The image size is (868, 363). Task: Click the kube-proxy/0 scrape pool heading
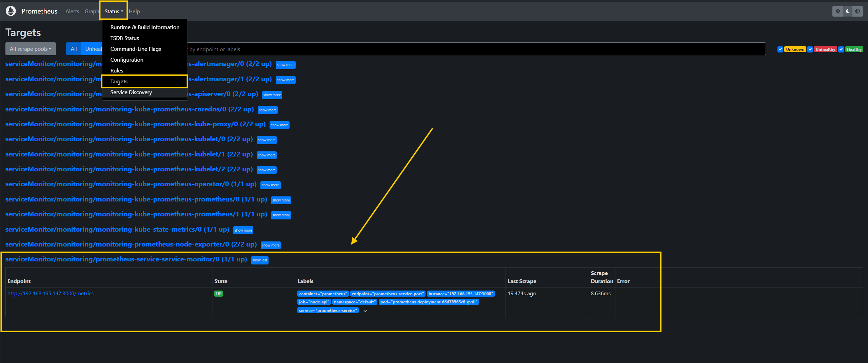(135, 124)
